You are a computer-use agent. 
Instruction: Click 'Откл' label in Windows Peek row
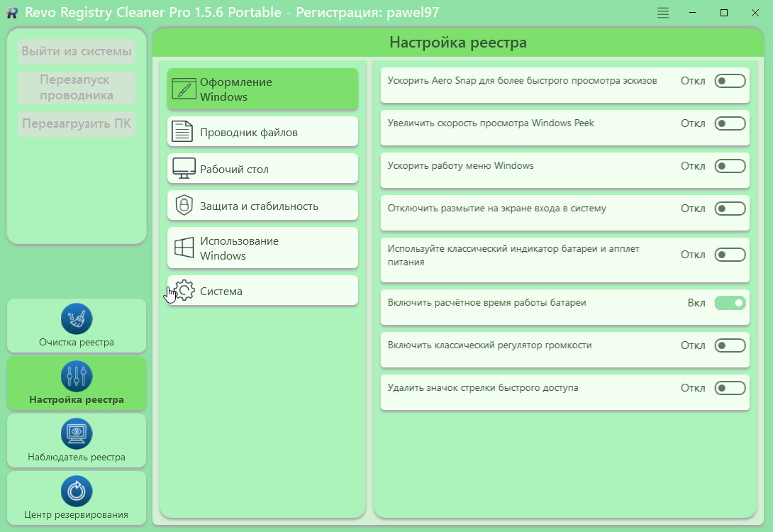click(x=693, y=123)
